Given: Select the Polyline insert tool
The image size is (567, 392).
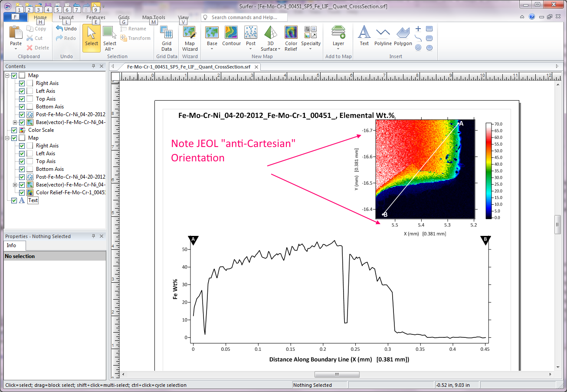Looking at the screenshot, I should pos(383,36).
